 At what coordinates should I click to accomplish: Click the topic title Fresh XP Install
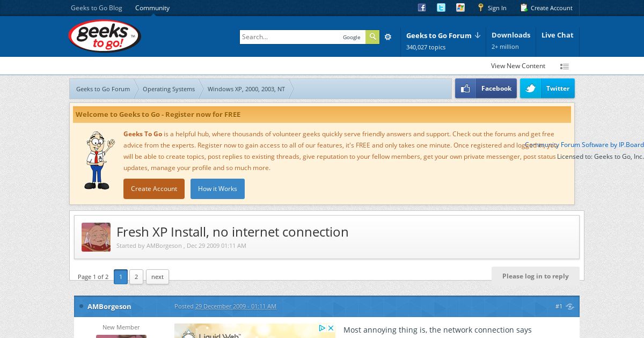232,232
